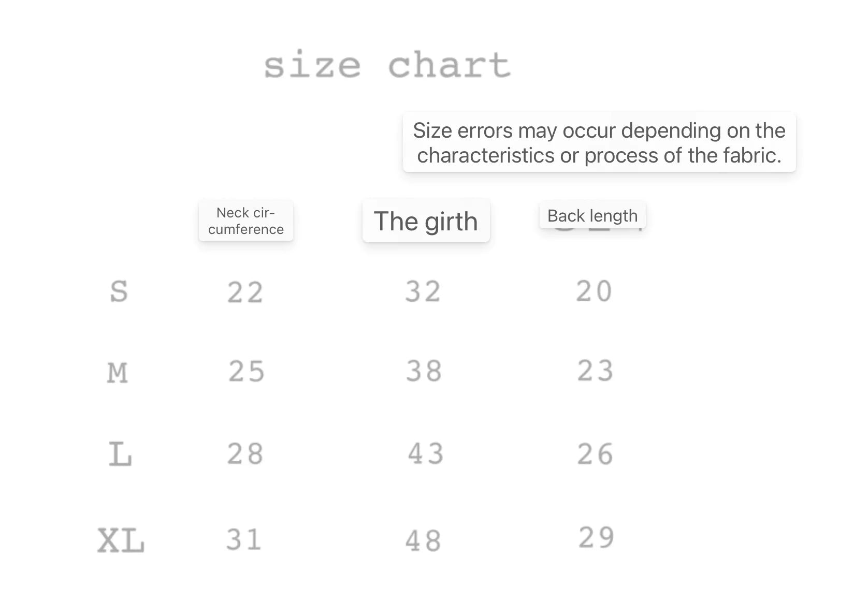Click the XL size row label
The image size is (868, 615).
121,541
